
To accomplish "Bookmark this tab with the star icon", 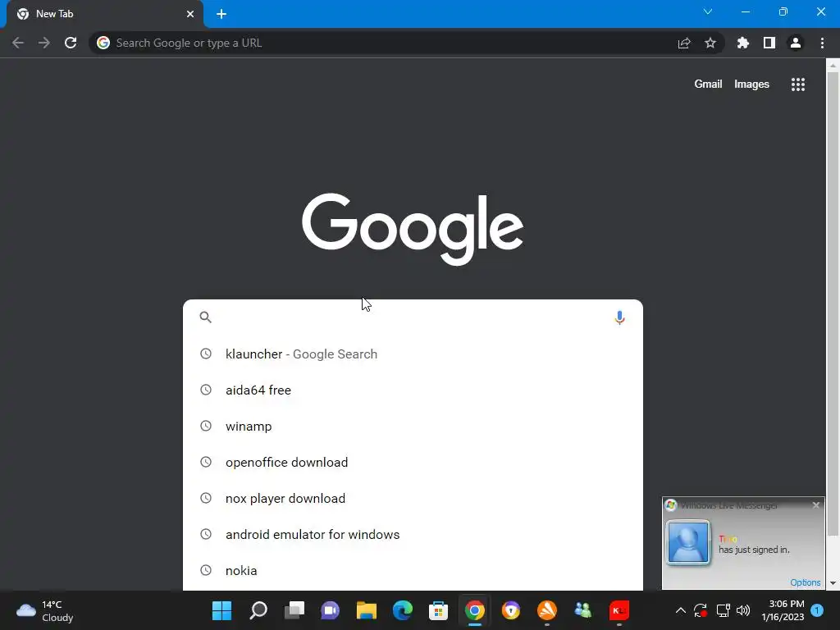I will [710, 43].
